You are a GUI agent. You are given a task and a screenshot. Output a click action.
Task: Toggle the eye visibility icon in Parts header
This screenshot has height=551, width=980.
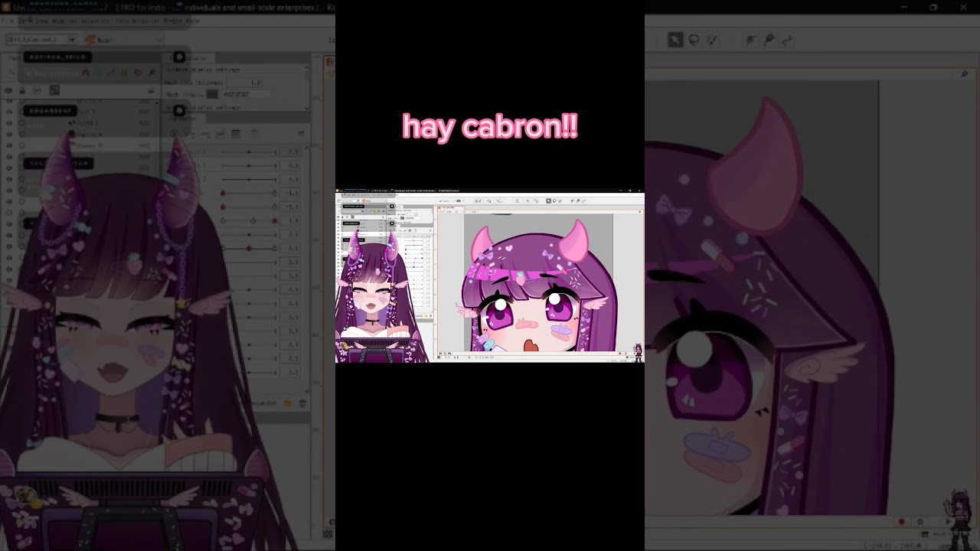(x=9, y=90)
